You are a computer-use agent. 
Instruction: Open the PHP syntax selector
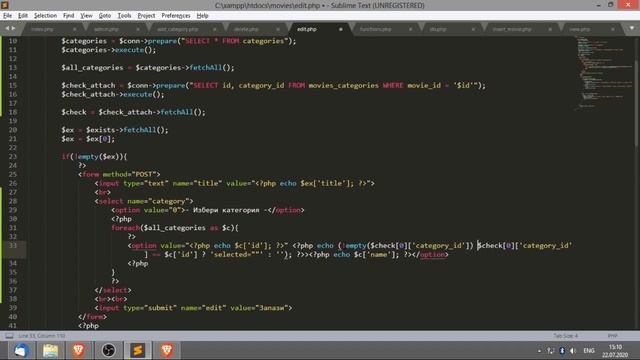coord(612,336)
